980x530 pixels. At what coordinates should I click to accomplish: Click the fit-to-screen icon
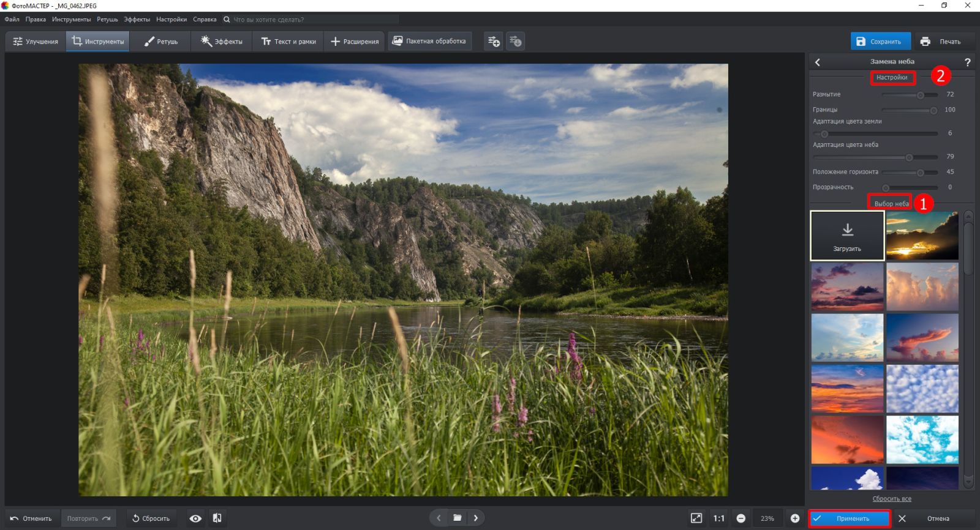696,518
